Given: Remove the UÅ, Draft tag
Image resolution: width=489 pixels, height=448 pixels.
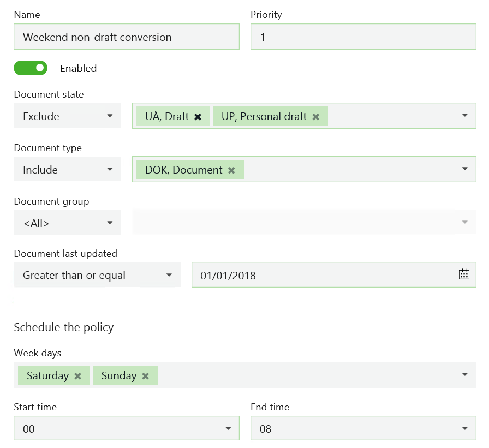Looking at the screenshot, I should (x=198, y=116).
